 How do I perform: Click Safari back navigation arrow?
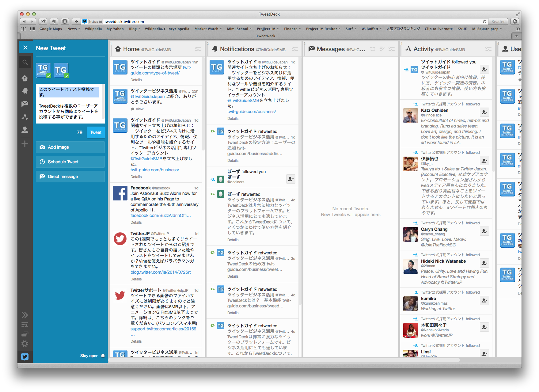24,21
